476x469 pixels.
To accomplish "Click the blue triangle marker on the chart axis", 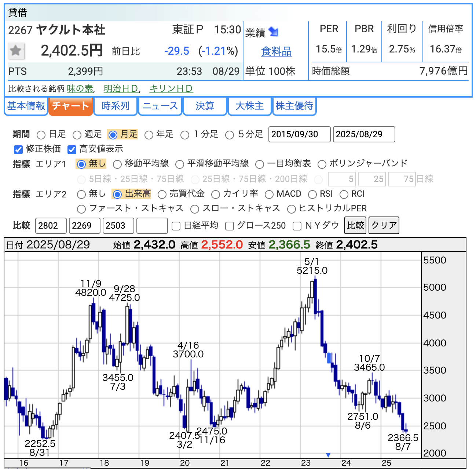I will [328, 455].
